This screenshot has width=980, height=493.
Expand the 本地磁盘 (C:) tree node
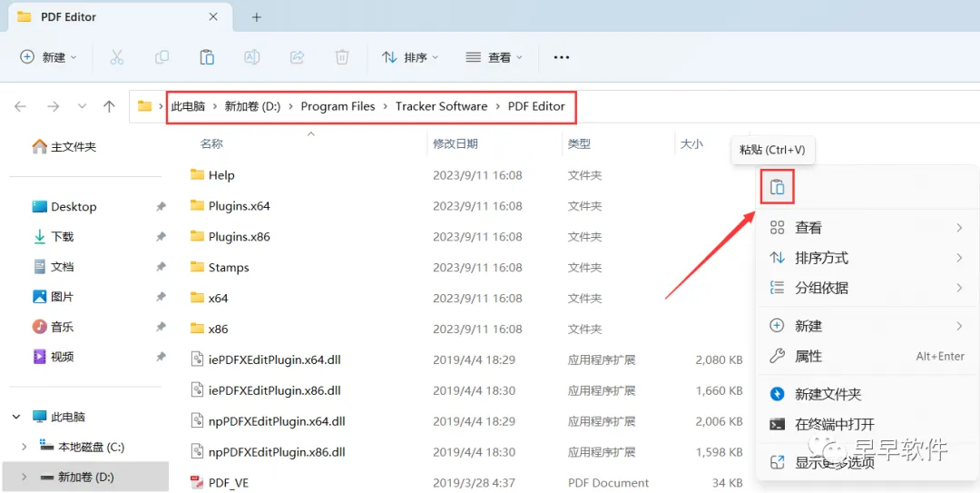point(24,447)
